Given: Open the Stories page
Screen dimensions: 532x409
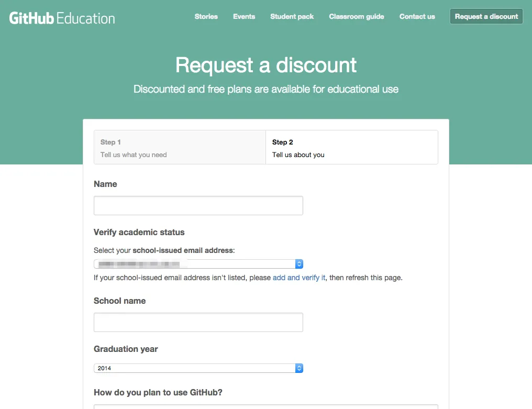Looking at the screenshot, I should [206, 17].
